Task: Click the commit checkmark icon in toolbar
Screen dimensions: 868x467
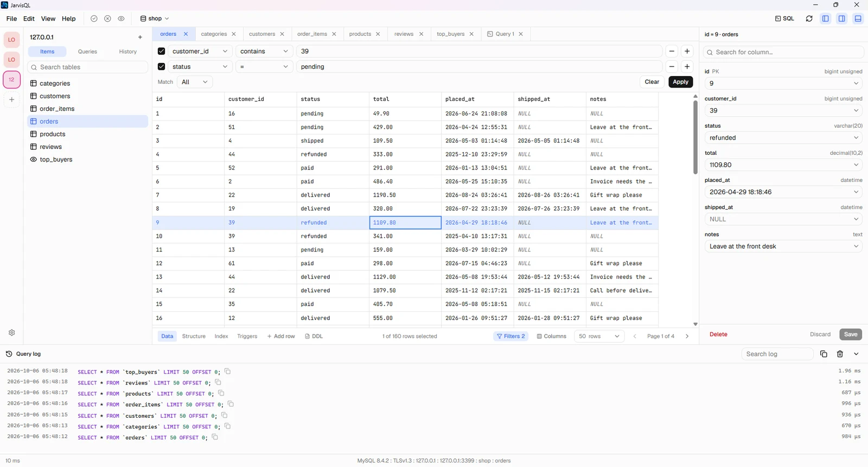Action: tap(94, 18)
